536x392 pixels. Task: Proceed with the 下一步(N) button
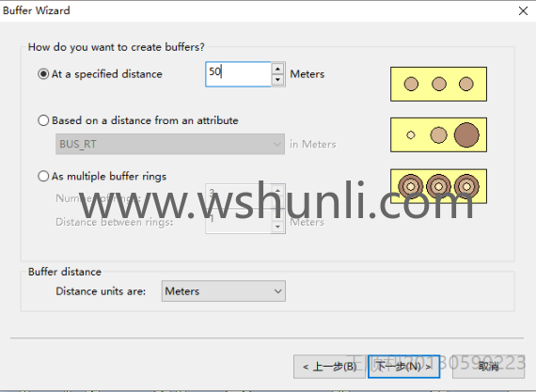point(403,367)
